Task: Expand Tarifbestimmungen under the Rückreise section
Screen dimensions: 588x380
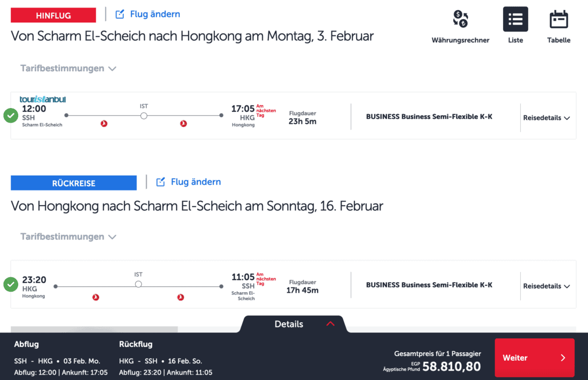Action: click(x=68, y=237)
